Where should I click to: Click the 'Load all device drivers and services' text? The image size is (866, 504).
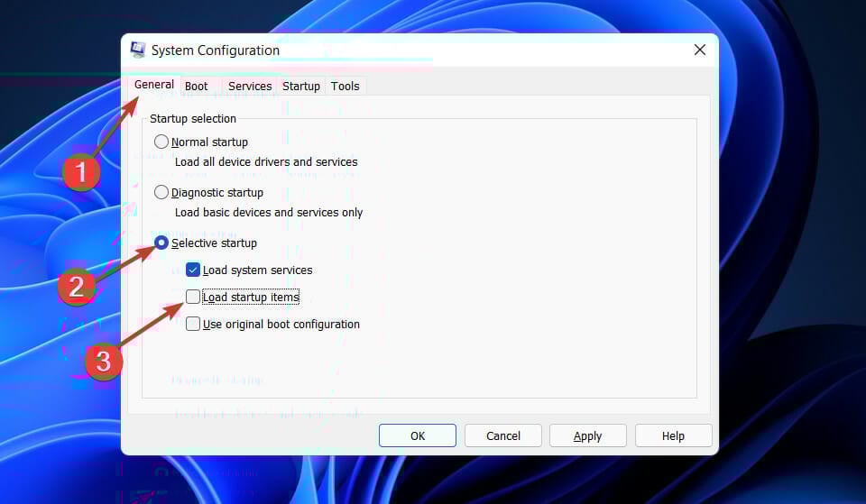(266, 162)
